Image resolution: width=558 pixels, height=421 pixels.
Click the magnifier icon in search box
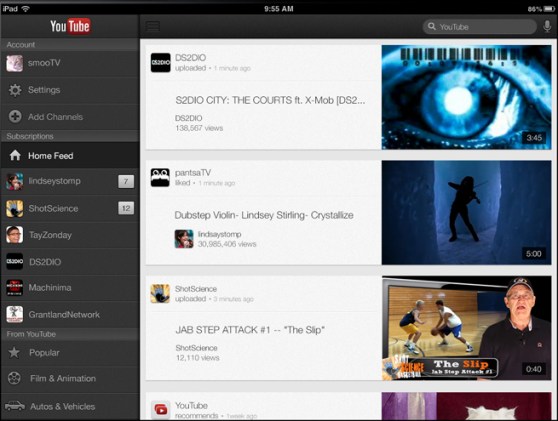(431, 26)
